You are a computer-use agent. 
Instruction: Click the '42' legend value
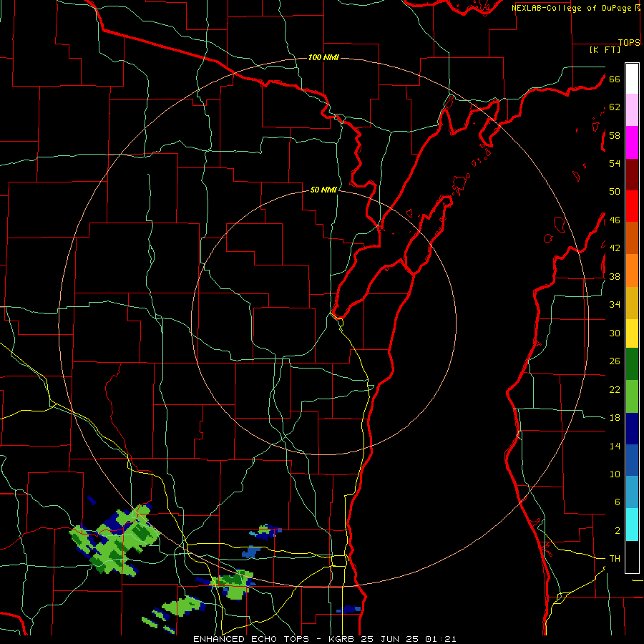coord(615,248)
